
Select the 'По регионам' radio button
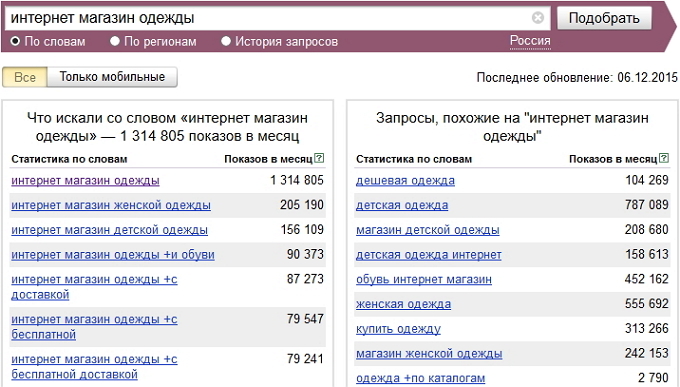point(114,41)
